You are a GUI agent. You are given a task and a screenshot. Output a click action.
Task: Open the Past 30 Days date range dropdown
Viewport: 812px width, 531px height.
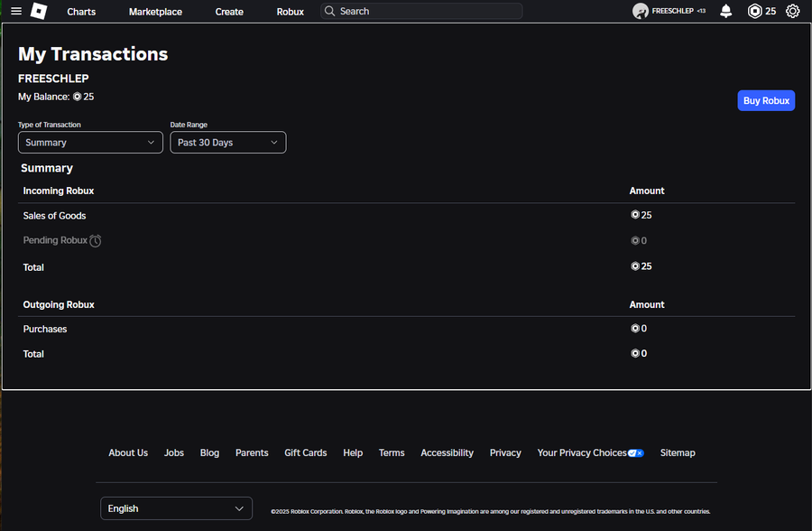tap(228, 142)
